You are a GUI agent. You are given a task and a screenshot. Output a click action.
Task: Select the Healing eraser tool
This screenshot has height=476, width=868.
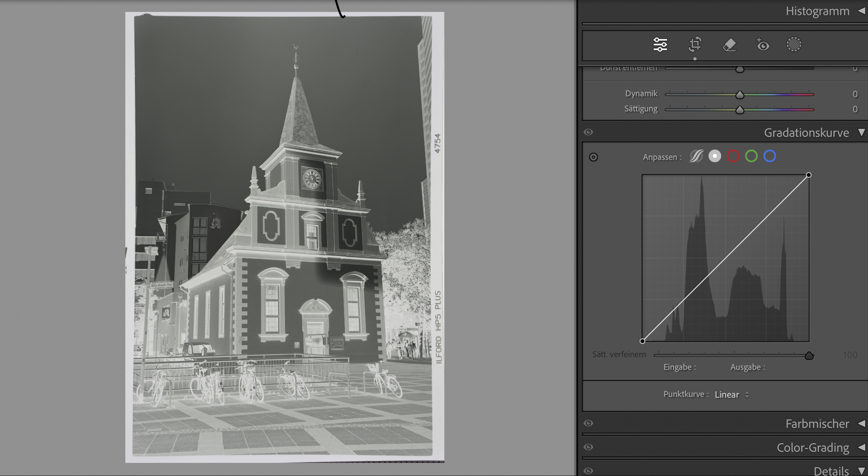point(729,45)
